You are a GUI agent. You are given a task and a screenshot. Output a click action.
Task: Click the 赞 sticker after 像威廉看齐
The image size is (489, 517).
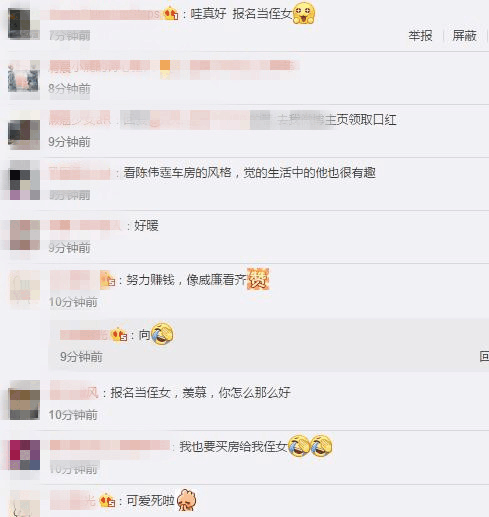pyautogui.click(x=258, y=279)
